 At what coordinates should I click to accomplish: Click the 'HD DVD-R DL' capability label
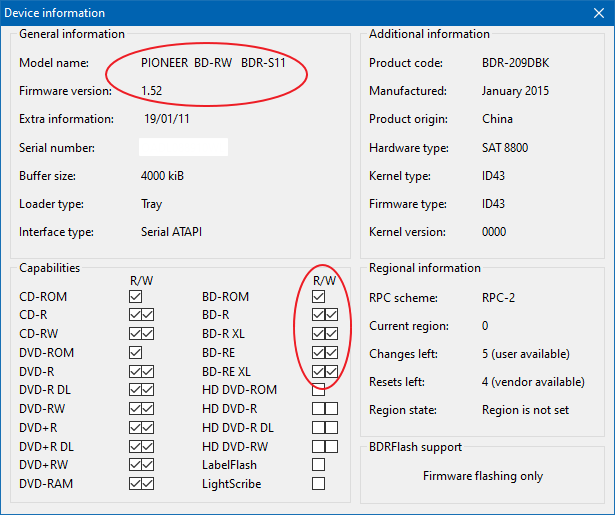tap(238, 428)
